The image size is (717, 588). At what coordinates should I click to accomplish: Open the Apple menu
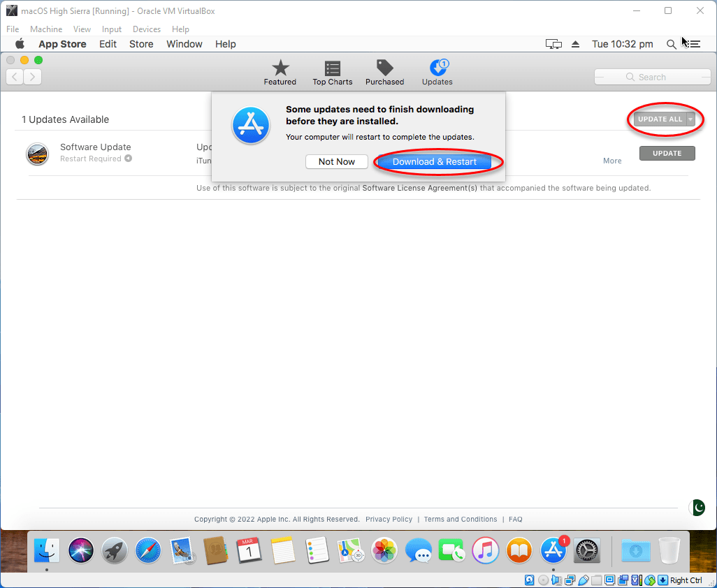point(20,44)
